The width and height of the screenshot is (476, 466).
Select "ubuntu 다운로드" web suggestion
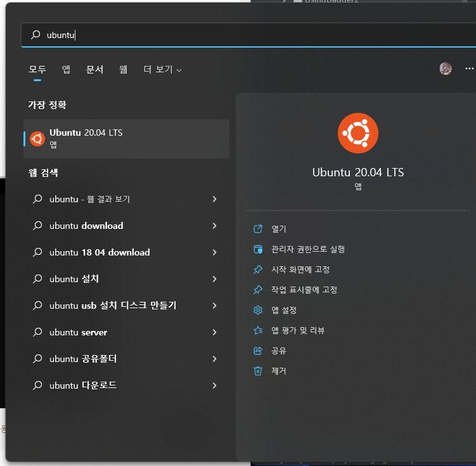[x=126, y=385]
